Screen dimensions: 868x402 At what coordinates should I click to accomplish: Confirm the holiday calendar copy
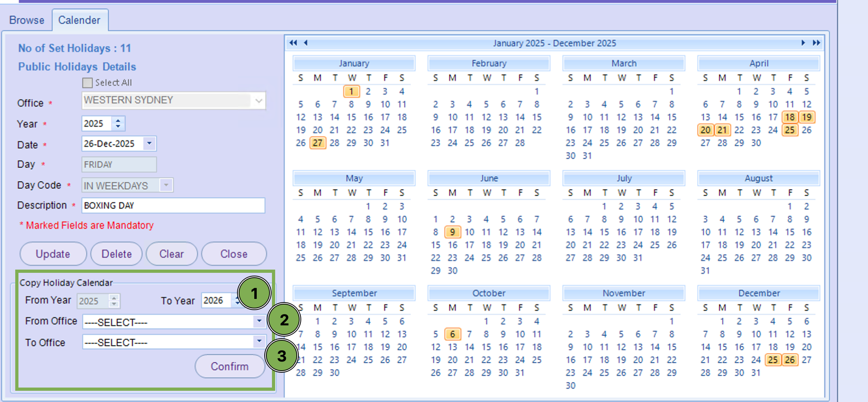[229, 366]
